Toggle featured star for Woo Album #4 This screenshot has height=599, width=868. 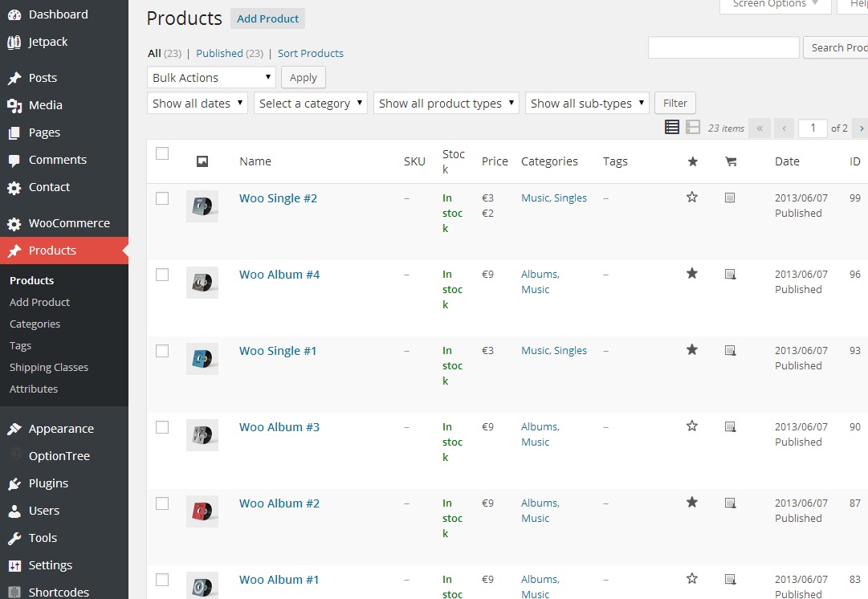[x=692, y=274]
